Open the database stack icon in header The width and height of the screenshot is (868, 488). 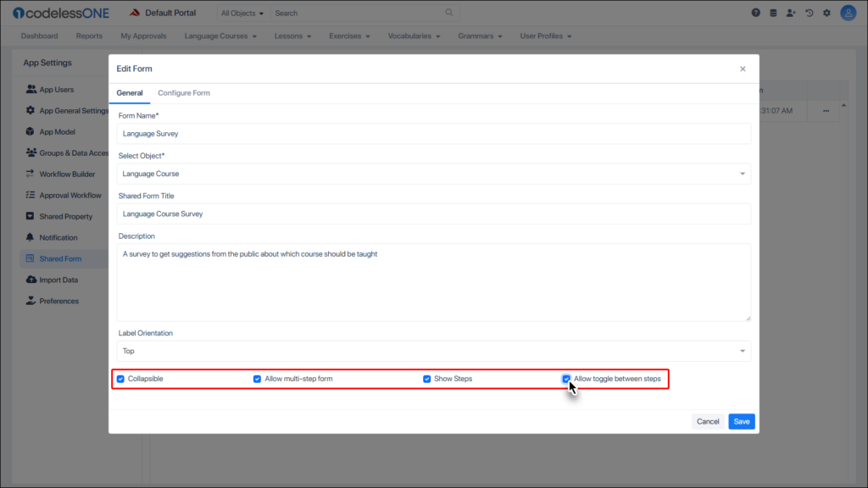point(773,13)
